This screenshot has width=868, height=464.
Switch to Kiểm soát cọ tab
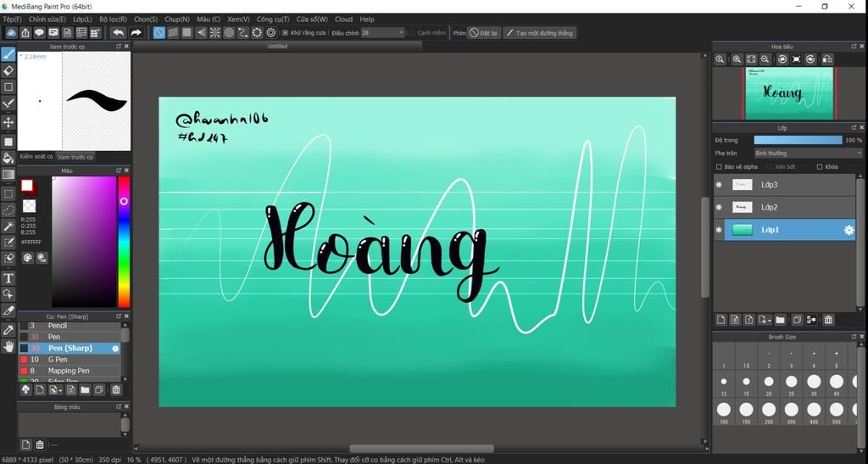(x=36, y=157)
